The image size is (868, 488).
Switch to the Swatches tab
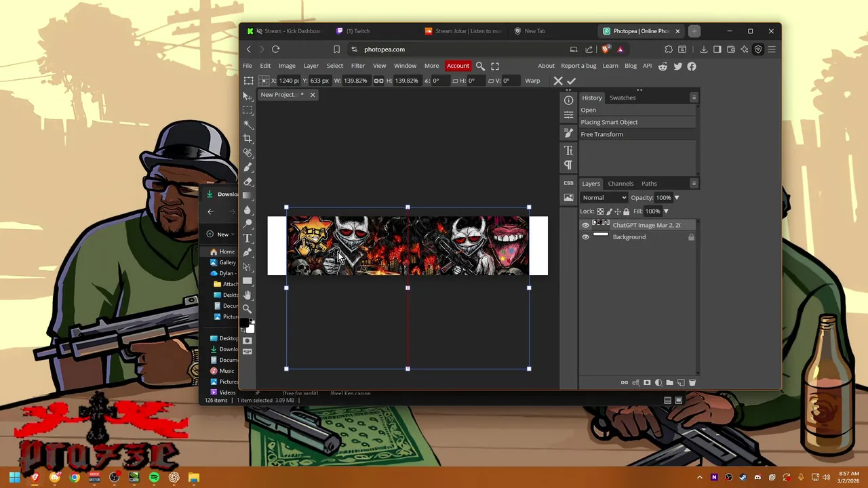click(623, 98)
